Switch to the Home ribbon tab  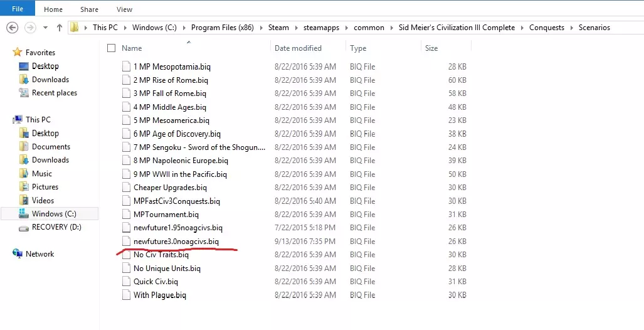53,9
